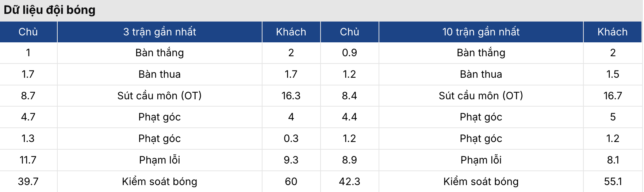Image resolution: width=644 pixels, height=192 pixels.
Task: Click 'Kiểm soát bóng' in the 3-match section
Action: [x=160, y=181]
